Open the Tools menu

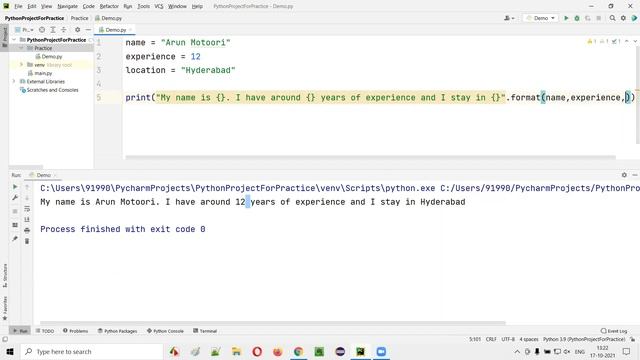coord(143,6)
